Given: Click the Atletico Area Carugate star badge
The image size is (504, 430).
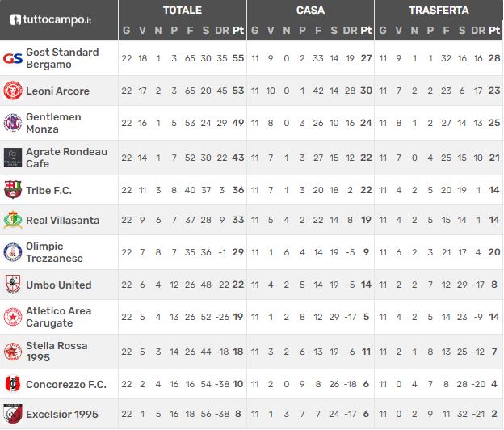Looking at the screenshot, I should [x=13, y=317].
